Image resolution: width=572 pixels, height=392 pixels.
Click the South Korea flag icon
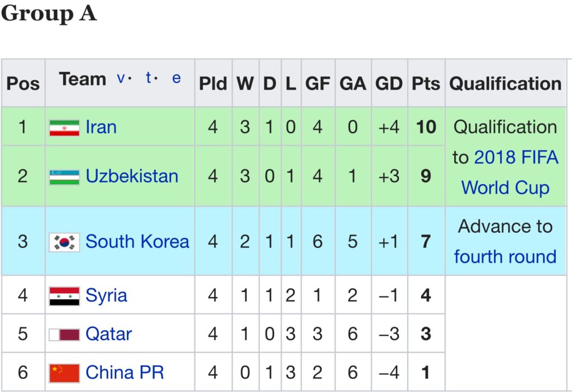[64, 242]
